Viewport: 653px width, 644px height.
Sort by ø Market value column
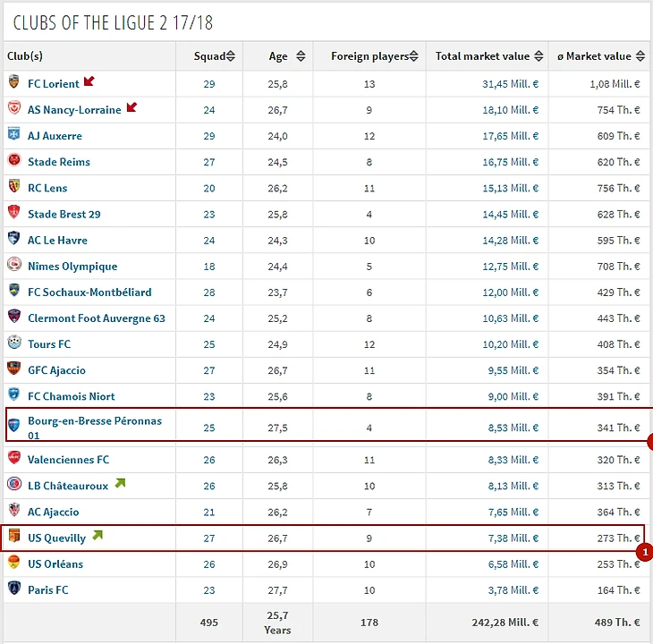(x=640, y=56)
